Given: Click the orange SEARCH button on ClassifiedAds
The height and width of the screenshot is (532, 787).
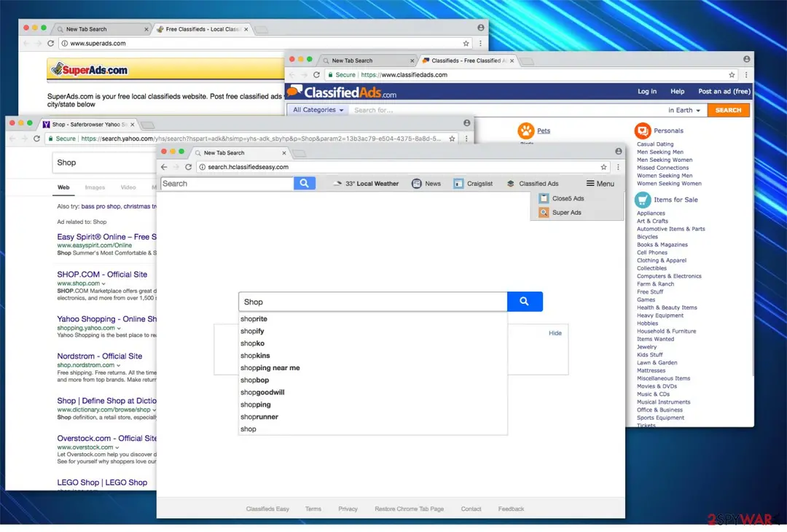Looking at the screenshot, I should tap(728, 111).
